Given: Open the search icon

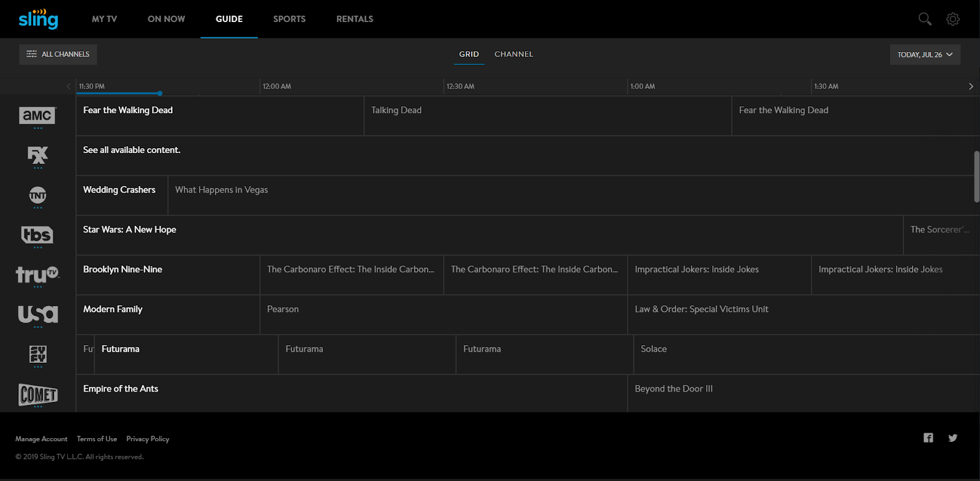Looking at the screenshot, I should (x=925, y=19).
